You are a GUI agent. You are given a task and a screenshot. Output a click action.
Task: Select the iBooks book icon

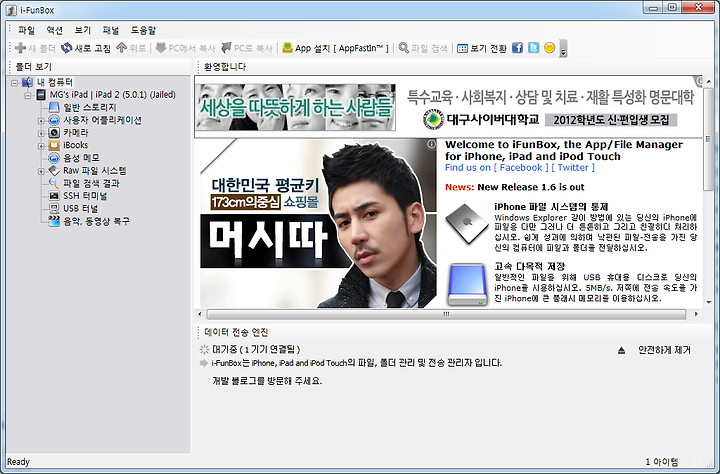[54, 145]
